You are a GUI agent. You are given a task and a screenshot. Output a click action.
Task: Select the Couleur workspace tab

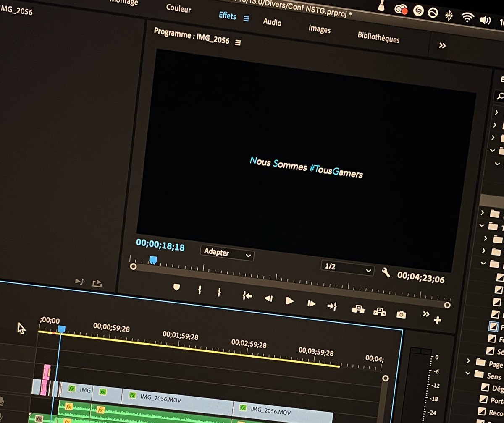click(178, 10)
